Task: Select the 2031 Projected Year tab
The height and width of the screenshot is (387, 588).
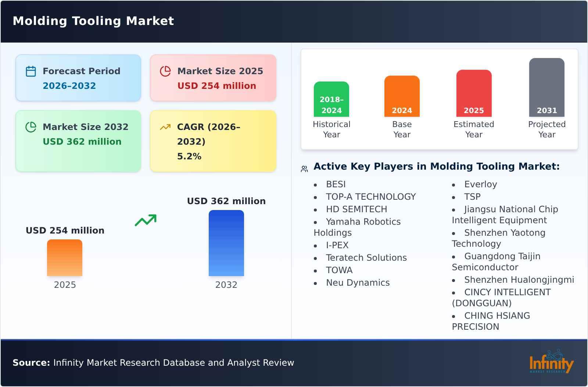Action: [546, 88]
